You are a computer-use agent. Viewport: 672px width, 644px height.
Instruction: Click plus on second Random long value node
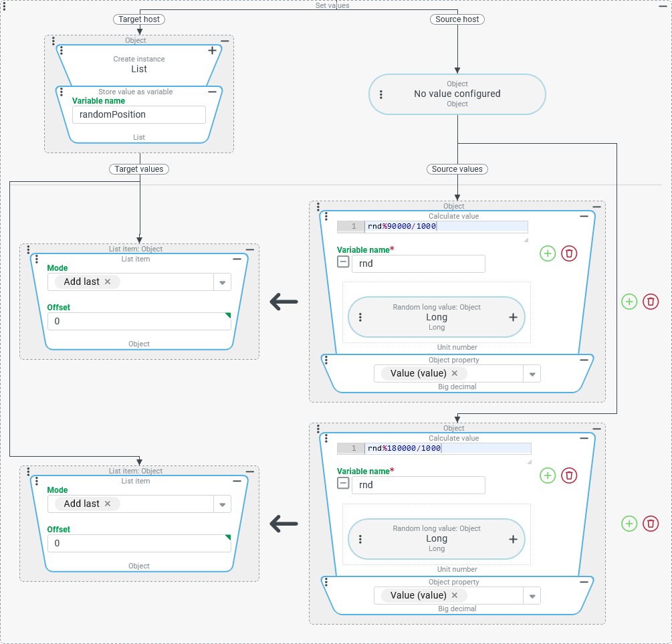(x=513, y=540)
